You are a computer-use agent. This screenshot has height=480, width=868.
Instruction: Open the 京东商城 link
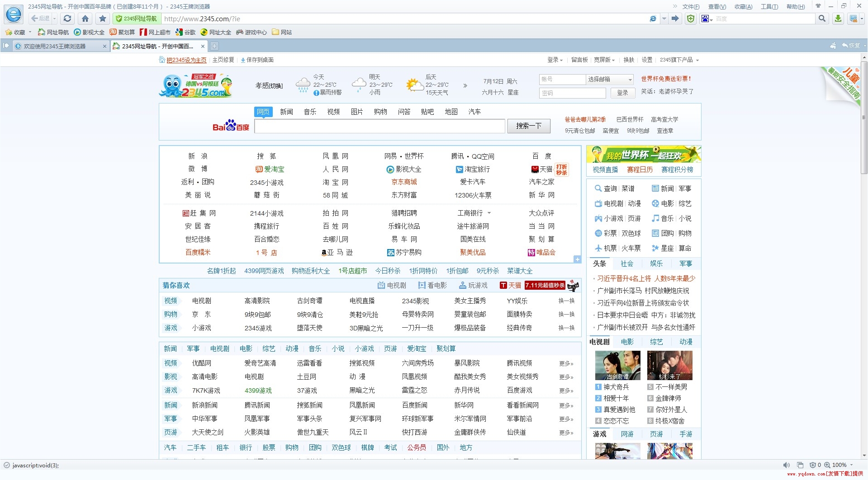404,182
